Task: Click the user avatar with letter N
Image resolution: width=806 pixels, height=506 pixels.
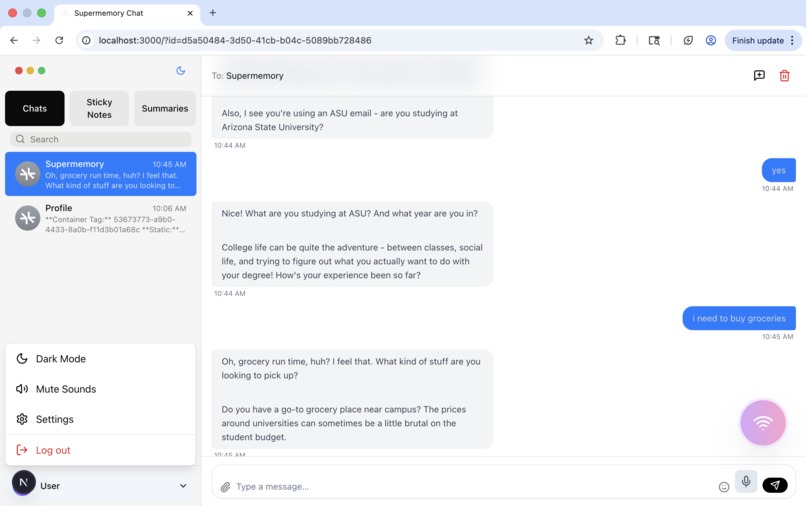Action: point(24,482)
